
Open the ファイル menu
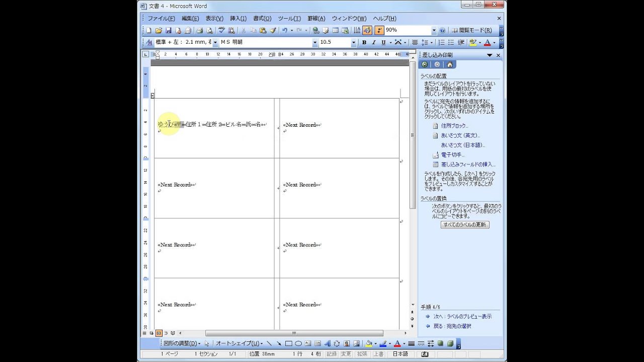tap(161, 19)
